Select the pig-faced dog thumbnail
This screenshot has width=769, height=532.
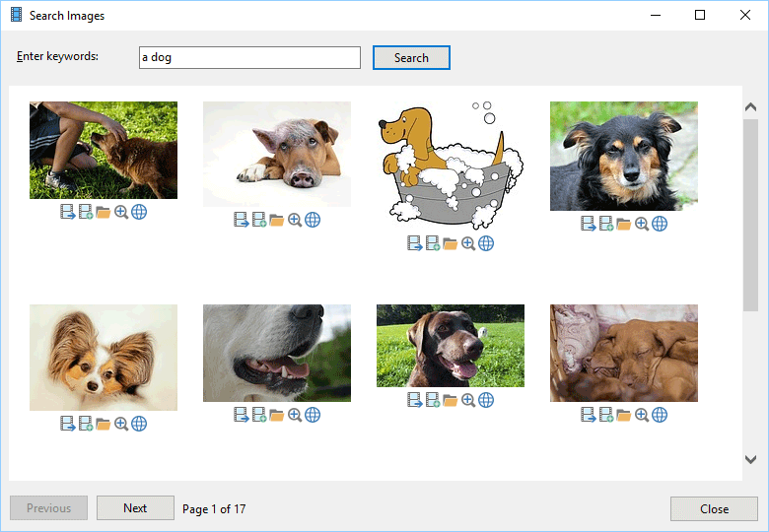coord(277,155)
